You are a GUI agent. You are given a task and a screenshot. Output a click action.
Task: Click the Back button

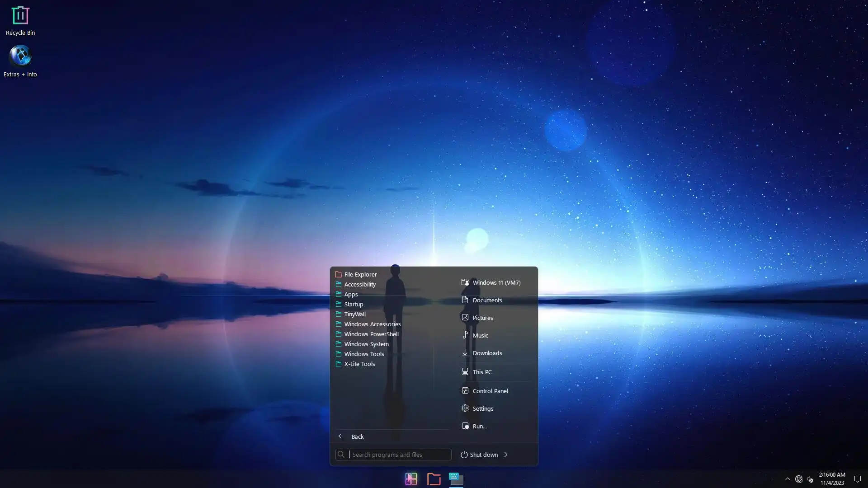tap(357, 436)
